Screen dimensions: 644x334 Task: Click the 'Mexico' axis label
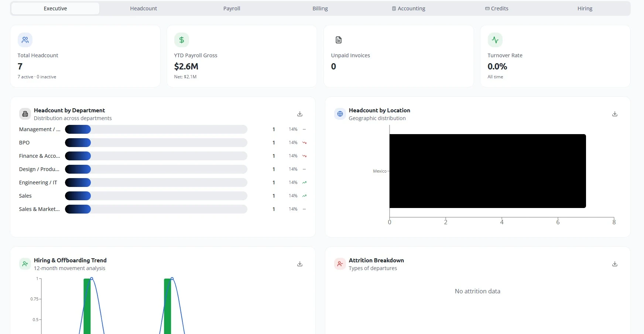[380, 171]
